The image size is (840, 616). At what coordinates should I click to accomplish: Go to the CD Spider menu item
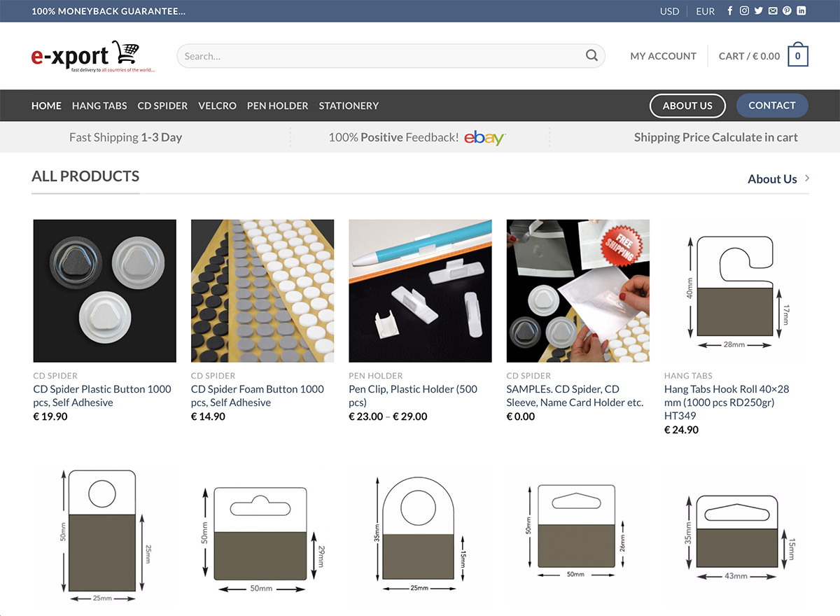pyautogui.click(x=162, y=106)
